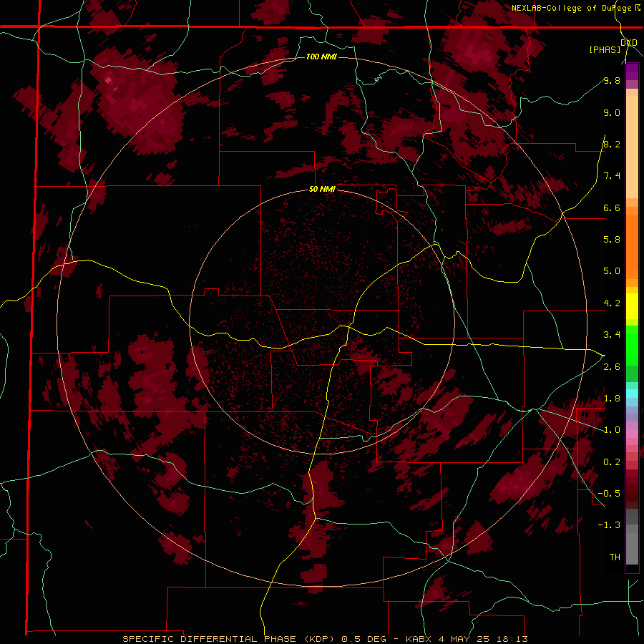644x644 pixels.
Task: Click the 3.4 value on the color scale
Action: [612, 335]
